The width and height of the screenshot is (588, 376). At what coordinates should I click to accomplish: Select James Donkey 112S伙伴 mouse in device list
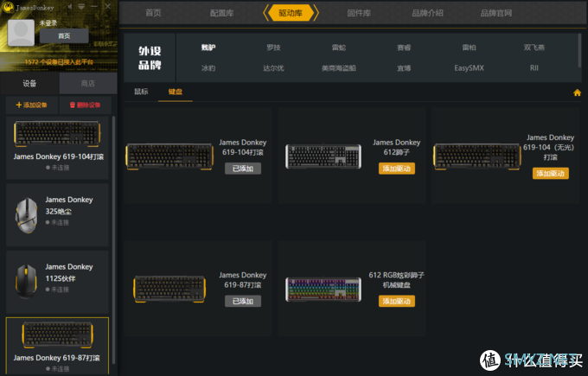[x=57, y=282]
